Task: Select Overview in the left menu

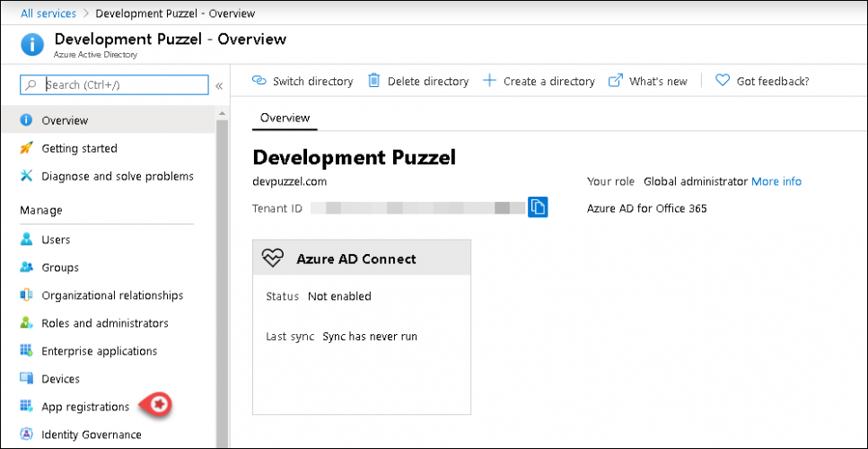Action: [x=65, y=120]
